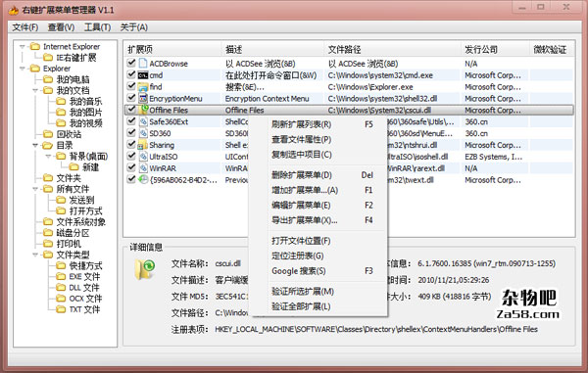
Task: Open the 文件(F) menu
Action: coord(25,27)
